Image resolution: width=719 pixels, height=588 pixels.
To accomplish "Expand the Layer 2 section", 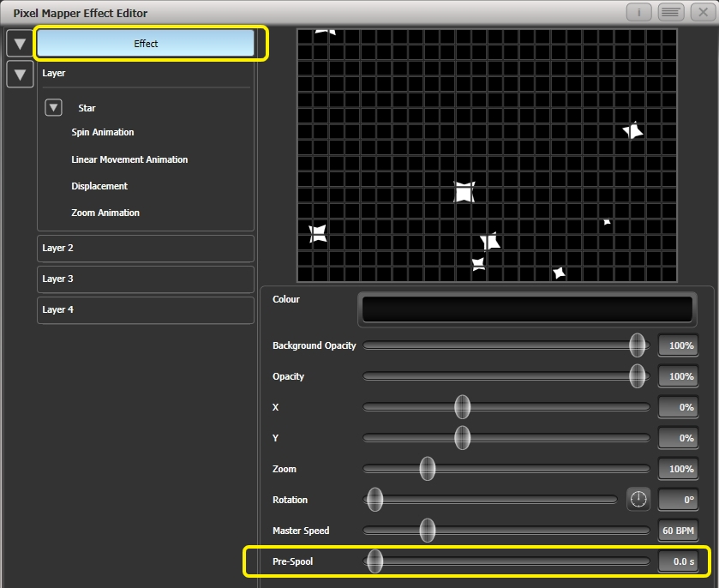I will (x=145, y=248).
